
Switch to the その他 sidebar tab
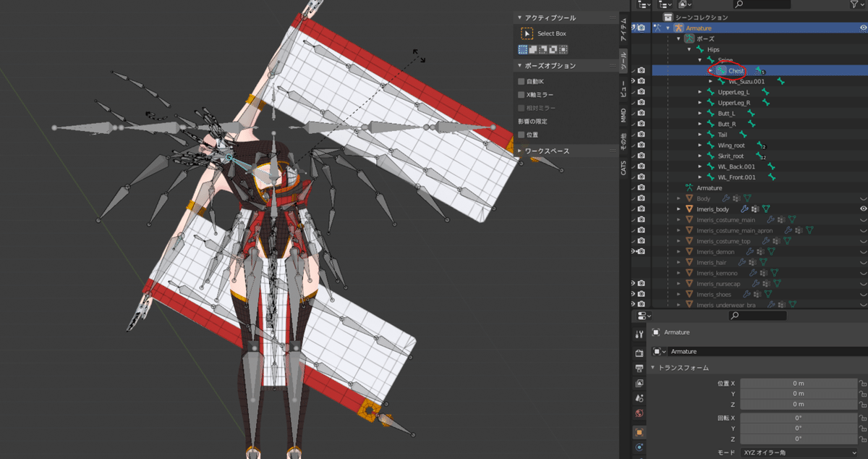tap(624, 142)
